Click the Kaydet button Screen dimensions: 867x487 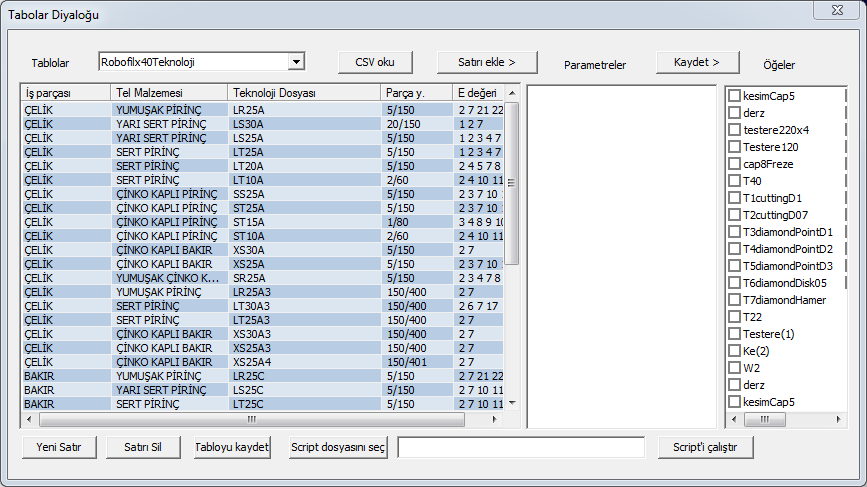pos(697,62)
